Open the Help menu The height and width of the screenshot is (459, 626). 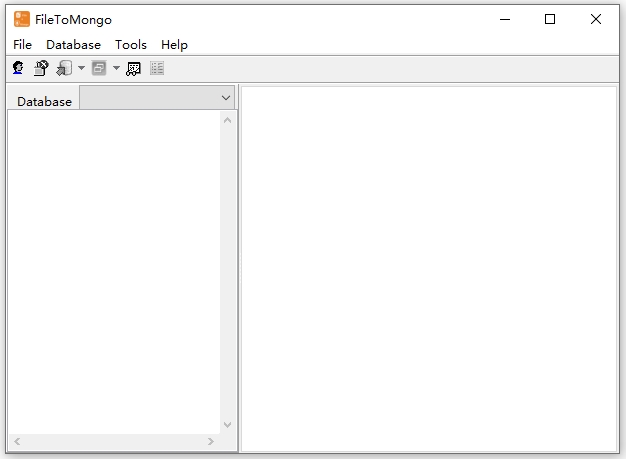[174, 45]
